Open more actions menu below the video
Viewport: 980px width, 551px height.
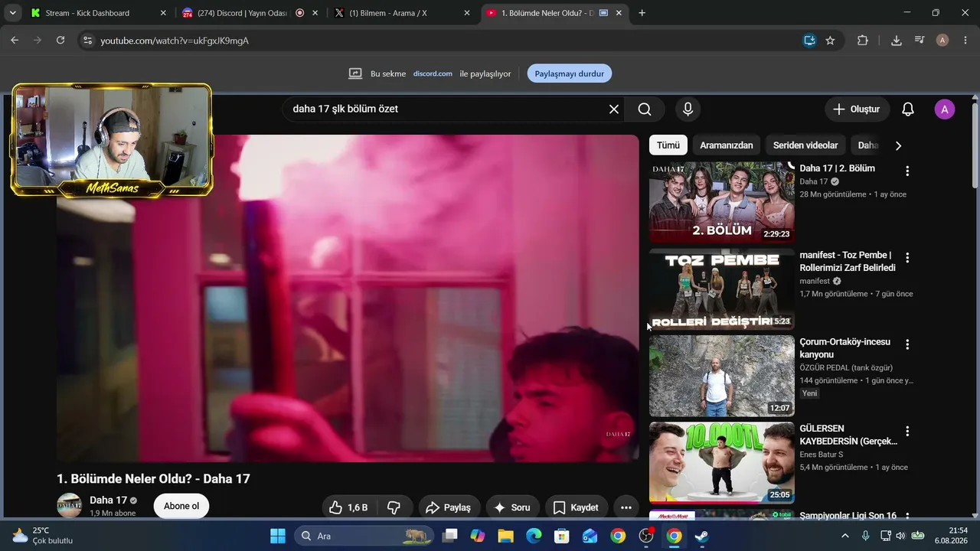pos(626,507)
